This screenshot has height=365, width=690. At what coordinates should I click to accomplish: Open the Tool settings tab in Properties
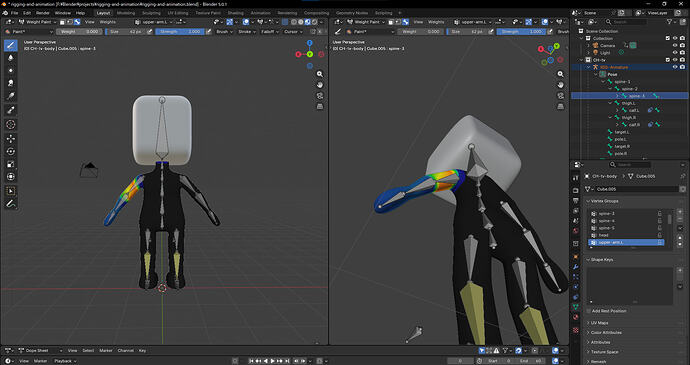pyautogui.click(x=576, y=178)
